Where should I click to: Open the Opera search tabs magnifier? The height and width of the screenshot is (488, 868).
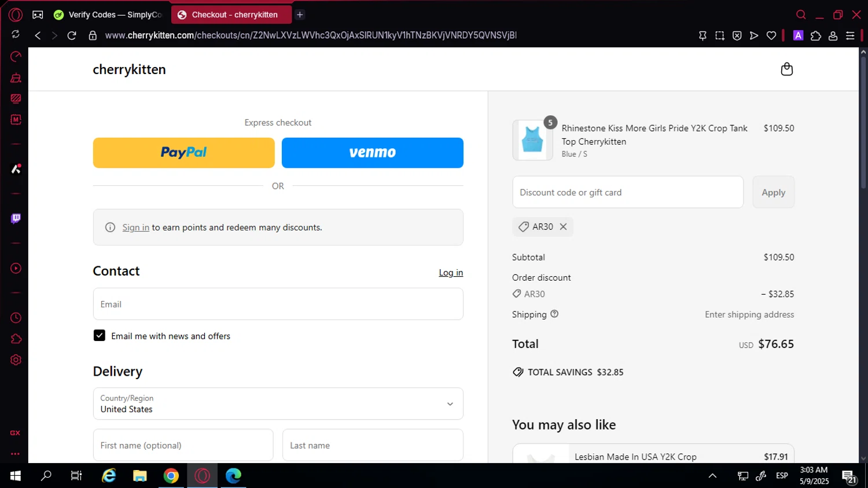point(801,14)
